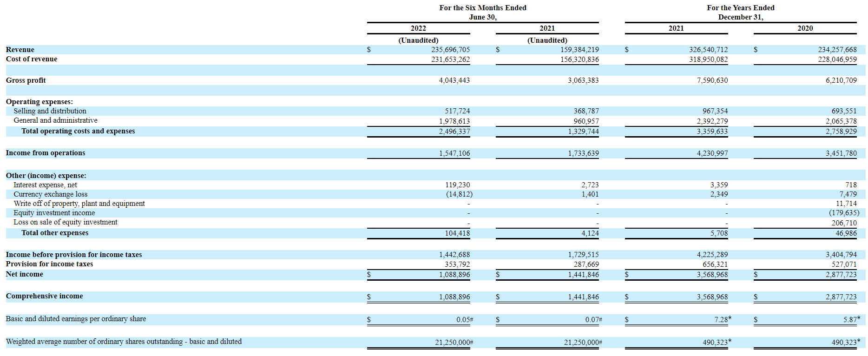Image resolution: width=868 pixels, height=356 pixels.
Task: Click the 'Currency exchange loss' label
Action: tap(50, 194)
